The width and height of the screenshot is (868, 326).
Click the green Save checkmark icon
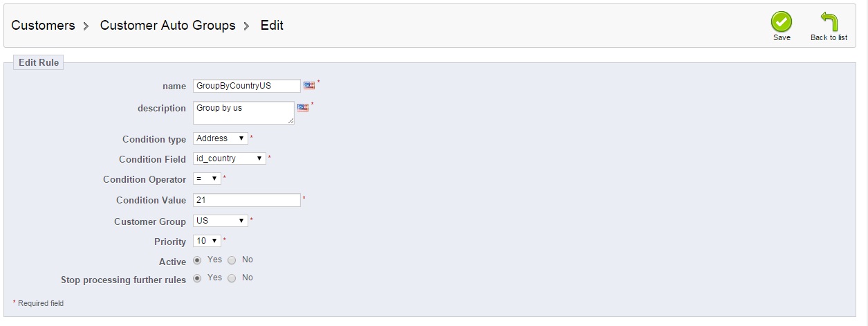click(782, 21)
